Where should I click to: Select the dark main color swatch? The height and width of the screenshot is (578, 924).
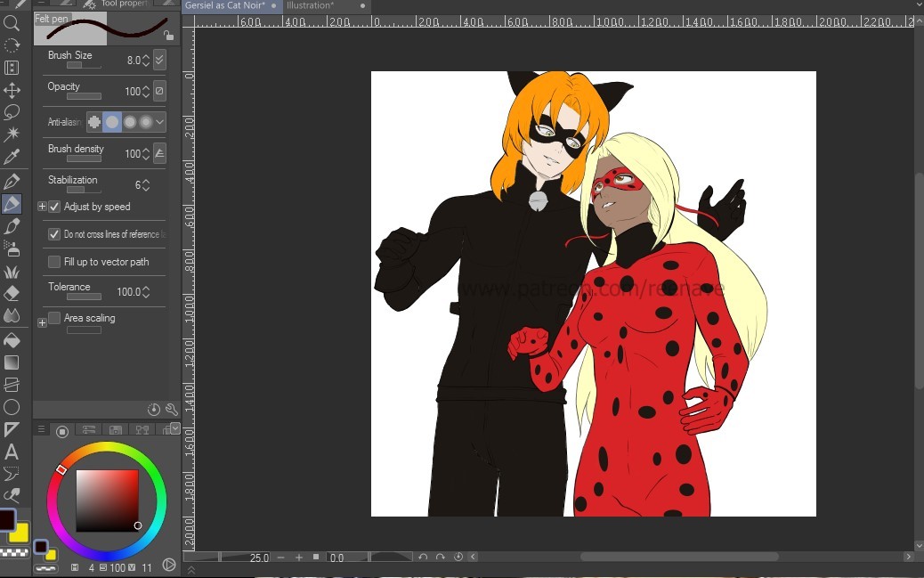(7, 519)
